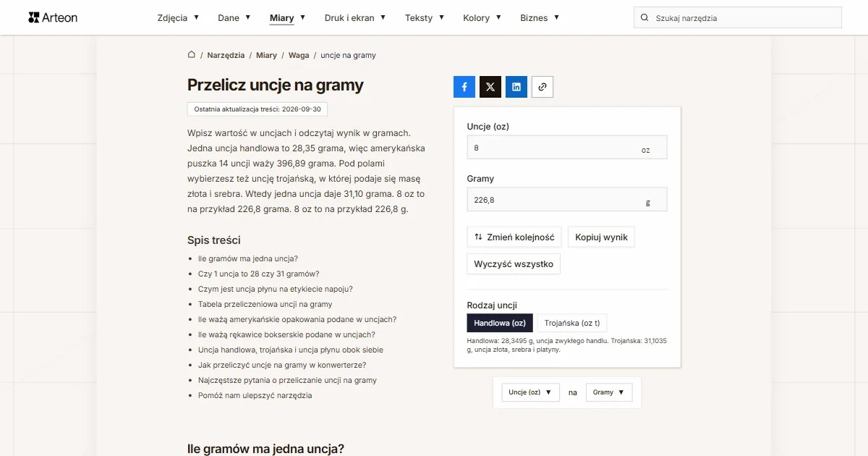Go to Narzędzia breadcrumb
This screenshot has height=456, width=868.
click(226, 55)
